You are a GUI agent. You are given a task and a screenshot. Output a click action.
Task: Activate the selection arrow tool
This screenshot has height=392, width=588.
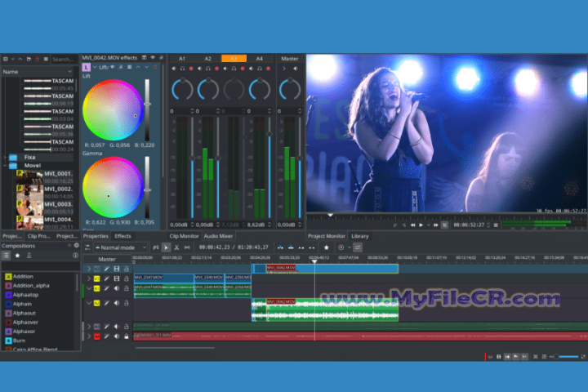point(166,247)
